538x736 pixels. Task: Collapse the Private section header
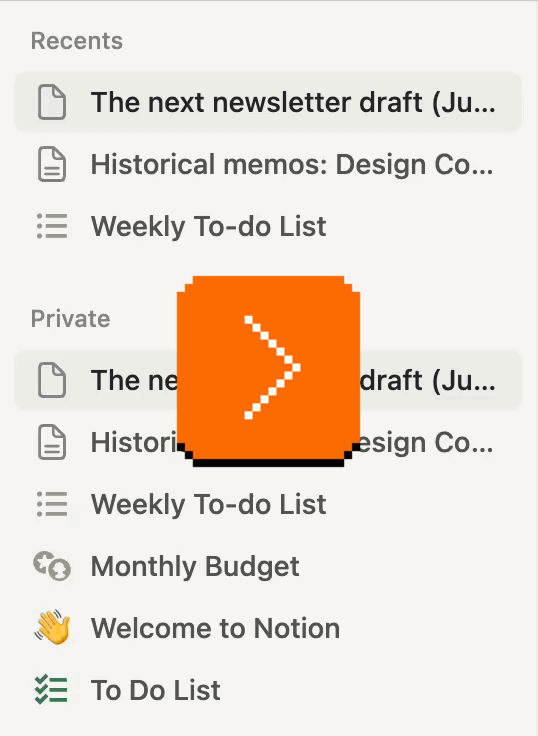pos(70,319)
